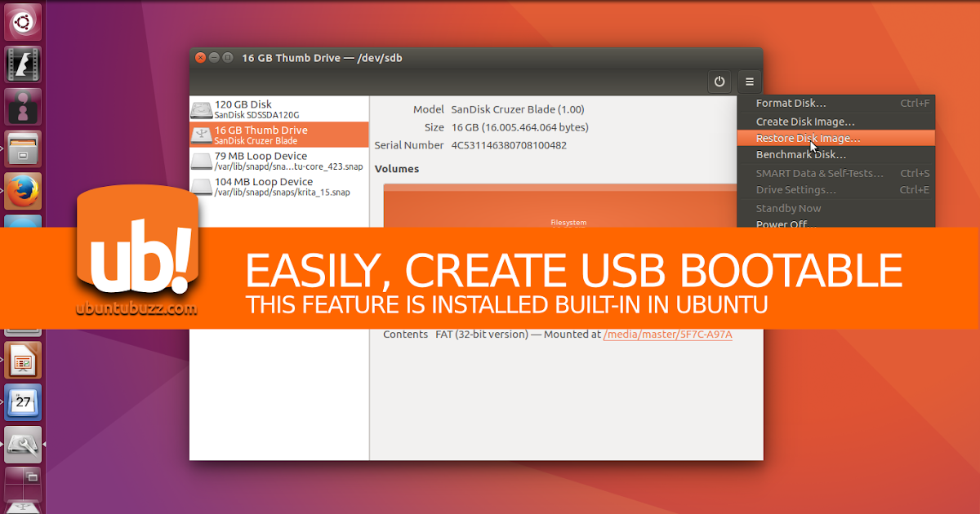Open LibreOffice Impress from the dock
This screenshot has height=514, width=980.
[23, 359]
